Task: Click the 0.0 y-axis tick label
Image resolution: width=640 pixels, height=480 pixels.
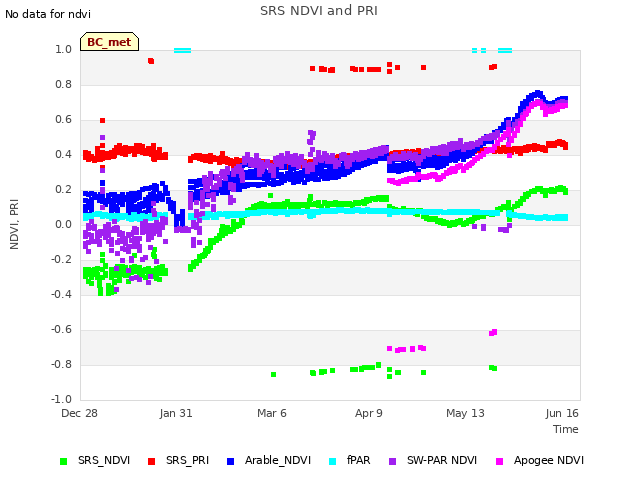Action: (63, 224)
